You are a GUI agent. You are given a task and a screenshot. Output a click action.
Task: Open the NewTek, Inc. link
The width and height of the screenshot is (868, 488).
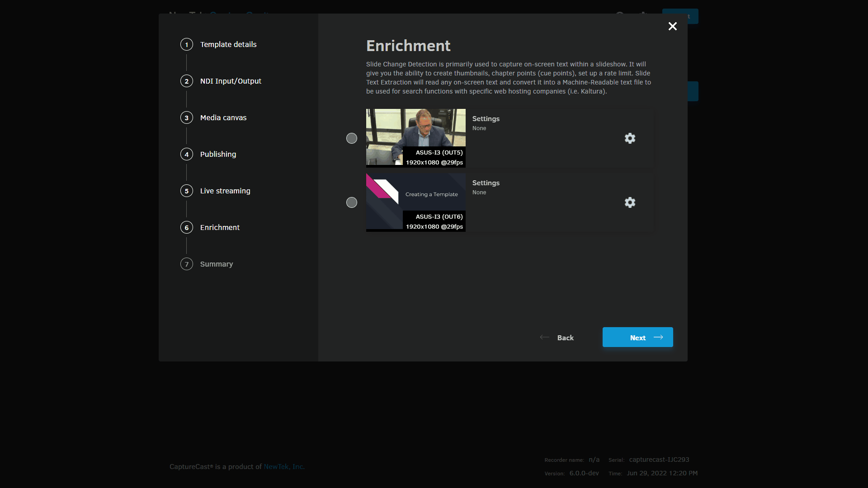point(284,466)
